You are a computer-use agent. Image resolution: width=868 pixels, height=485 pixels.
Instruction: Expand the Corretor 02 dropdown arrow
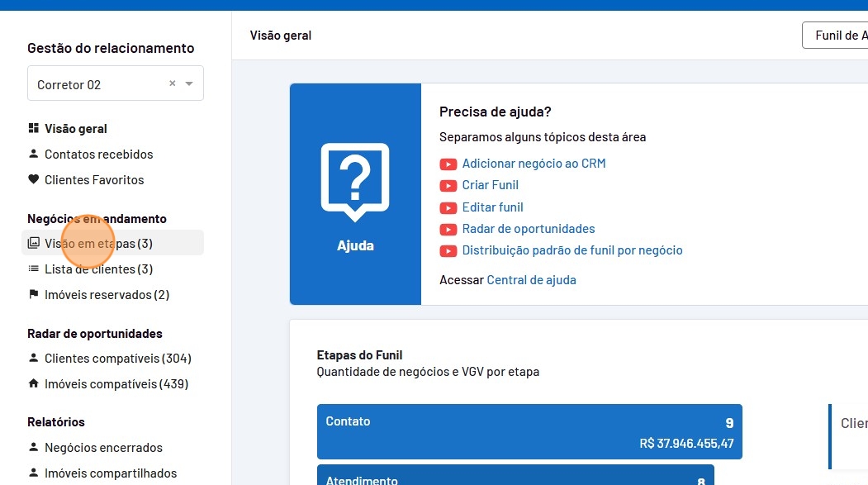[190, 84]
